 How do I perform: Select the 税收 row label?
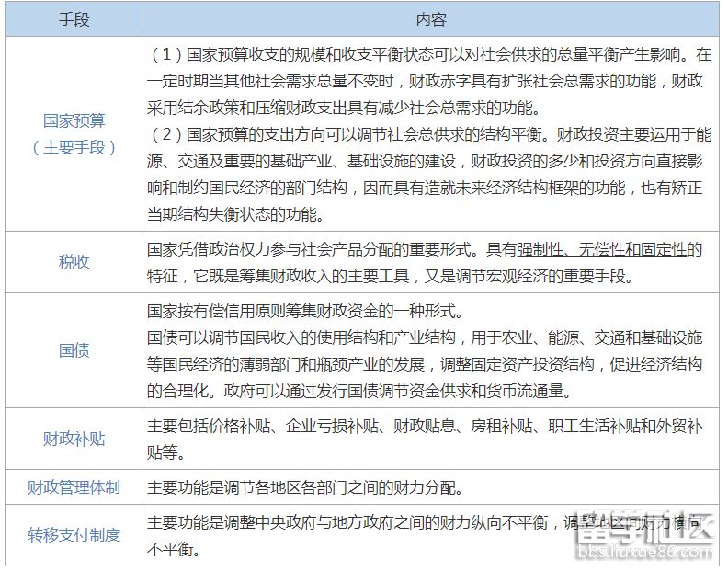point(74,261)
